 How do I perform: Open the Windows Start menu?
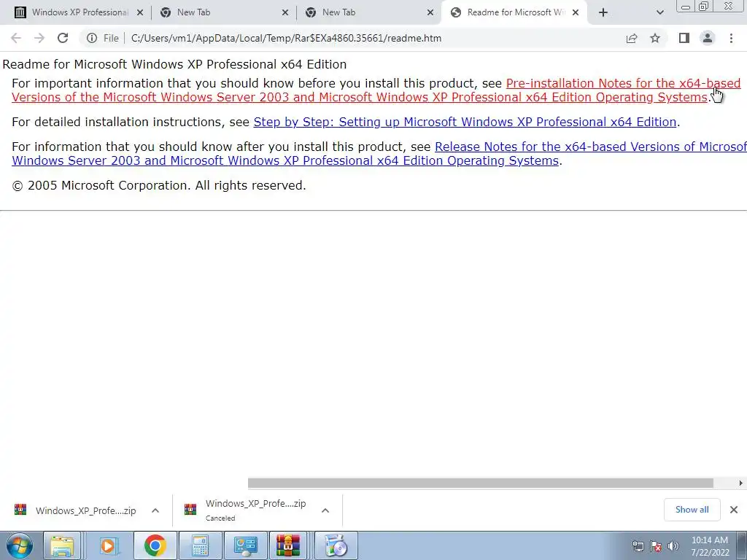tap(19, 545)
